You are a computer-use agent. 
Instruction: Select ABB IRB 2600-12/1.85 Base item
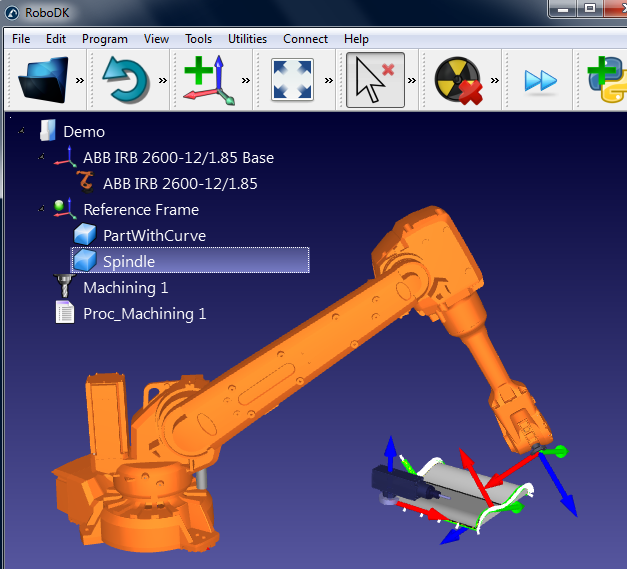pos(178,158)
